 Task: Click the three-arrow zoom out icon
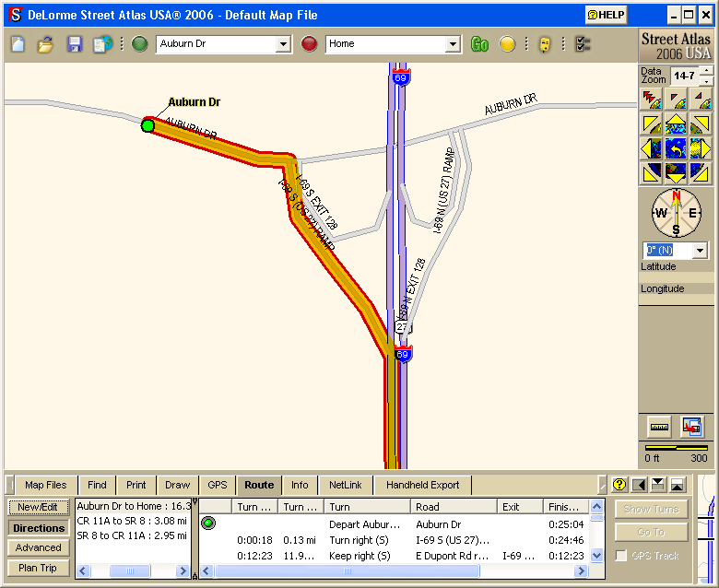click(651, 100)
